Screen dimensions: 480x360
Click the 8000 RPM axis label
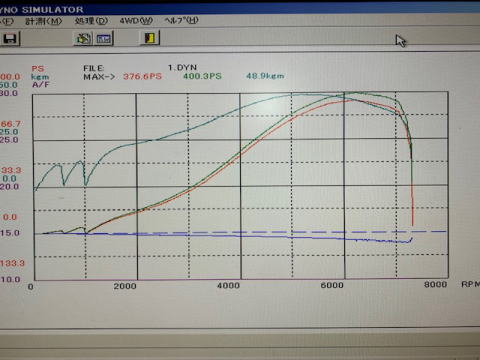click(436, 284)
